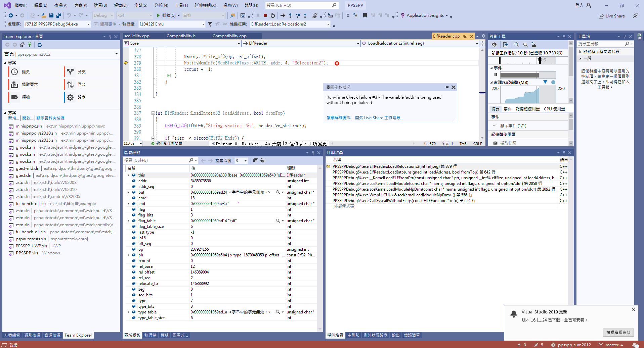Image resolution: width=644 pixels, height=348 pixels.
Task: Click the diagnostic session timeline ruler
Action: [x=527, y=60]
